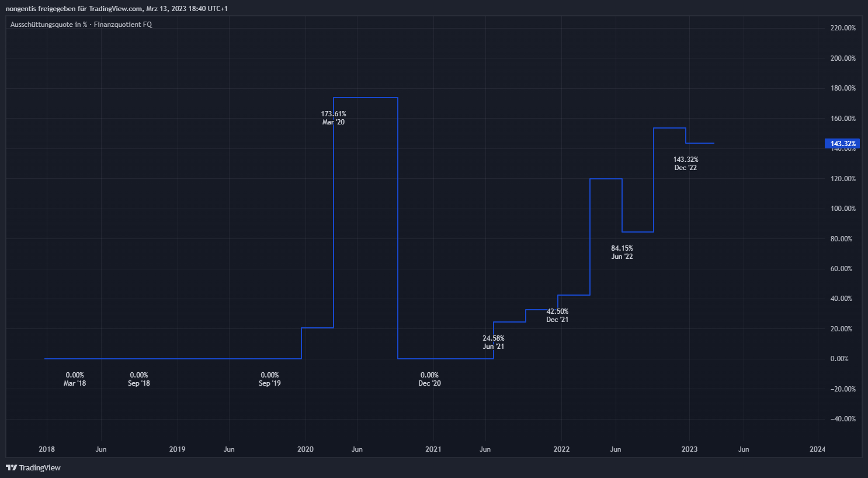Image resolution: width=868 pixels, height=478 pixels.
Task: Click the 0.00% Mar '18 data label
Action: pos(75,379)
